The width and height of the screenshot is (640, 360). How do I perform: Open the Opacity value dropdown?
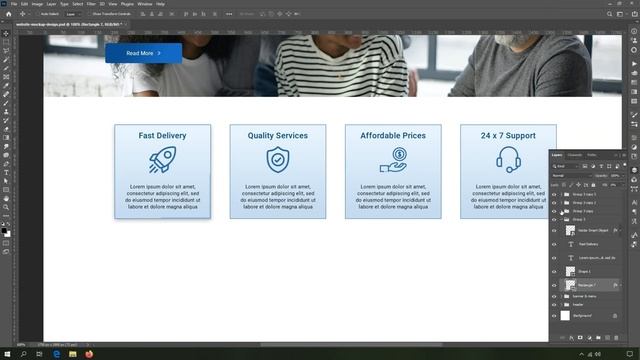[x=622, y=176]
